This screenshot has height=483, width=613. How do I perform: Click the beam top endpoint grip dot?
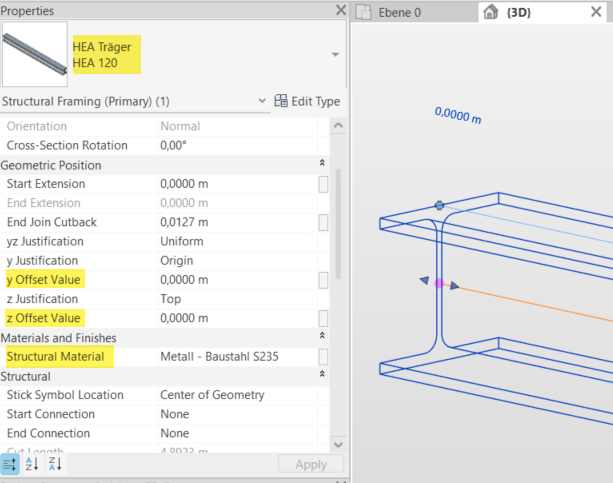[439, 205]
